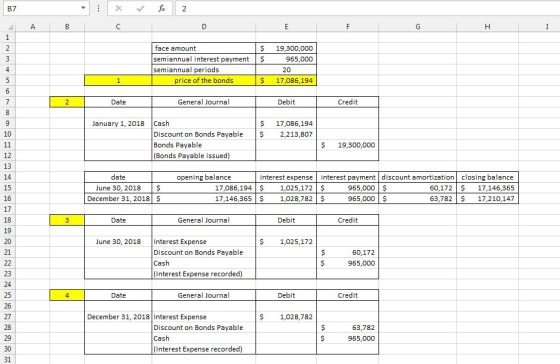This screenshot has height=364, width=560.
Task: Click the 'General Journal' header in row 25
Action: click(x=204, y=295)
